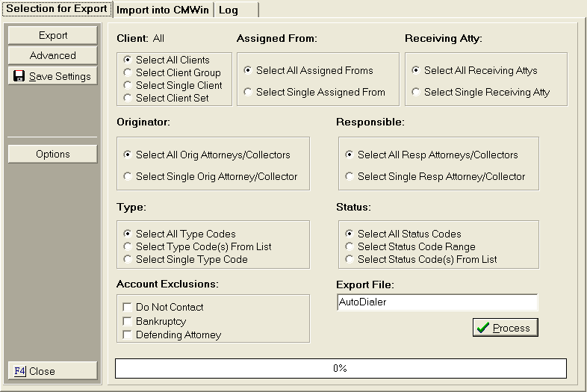Choose Select Single Receiving Atty
Image resolution: width=587 pixels, height=392 pixels.
pos(417,92)
